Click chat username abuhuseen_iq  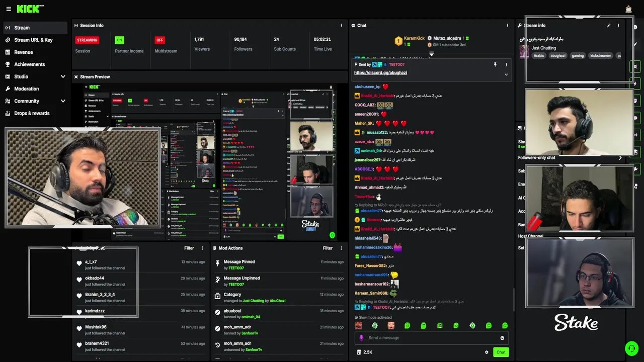tap(367, 87)
